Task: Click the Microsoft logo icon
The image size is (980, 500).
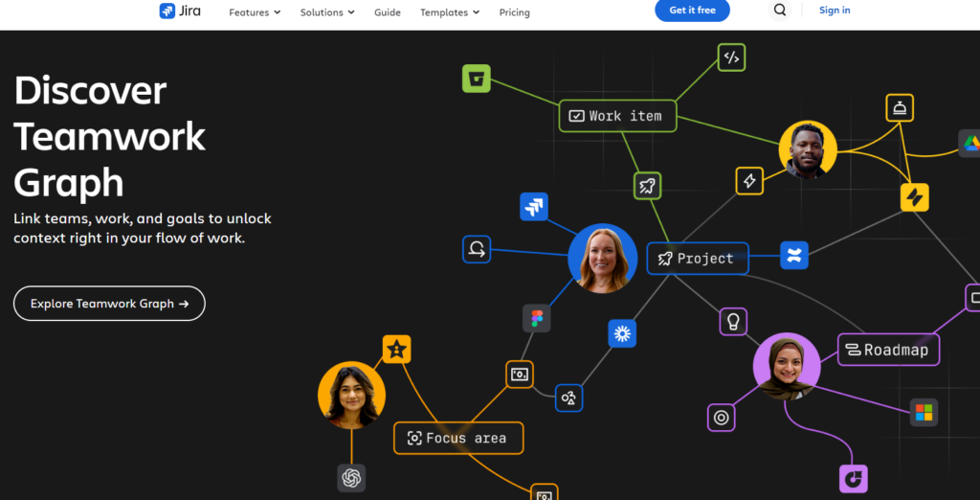Action: [x=924, y=413]
